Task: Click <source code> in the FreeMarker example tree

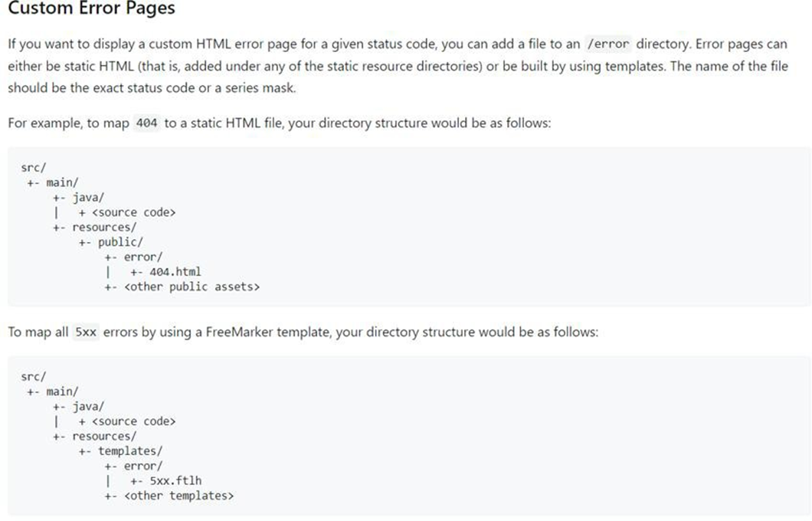Action: [x=133, y=421]
